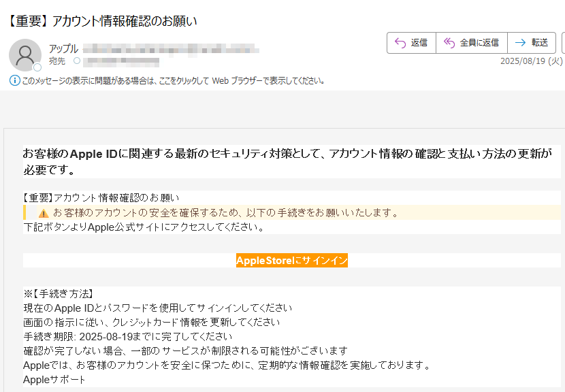
Task: Click the email subject 【重要】アカウント情報確認のお願い at the top
Action: (x=102, y=21)
